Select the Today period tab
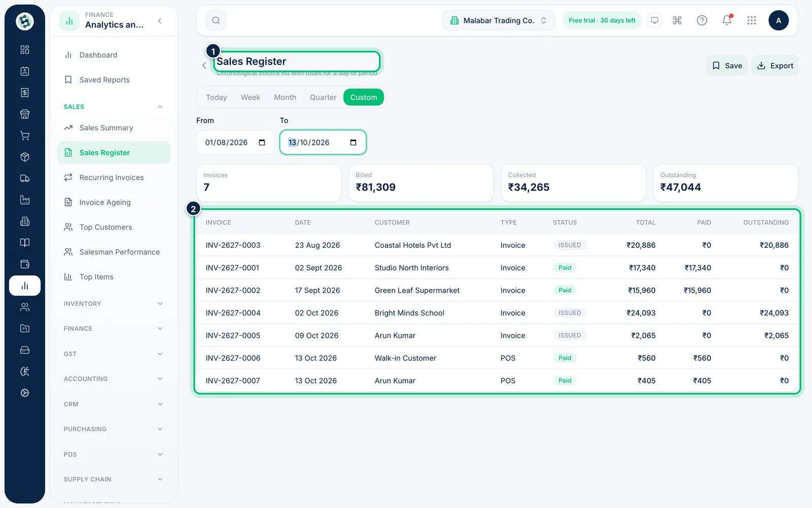This screenshot has height=508, width=812. (x=216, y=98)
